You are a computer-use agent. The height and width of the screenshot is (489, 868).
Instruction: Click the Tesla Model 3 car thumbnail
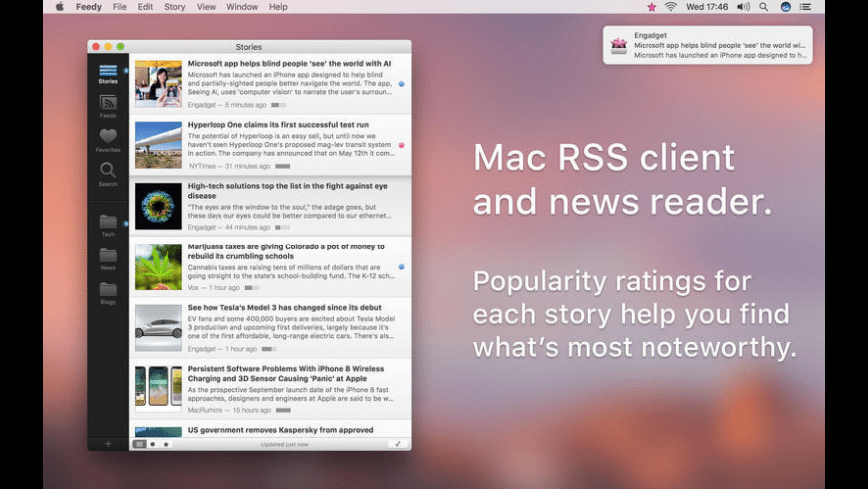158,328
